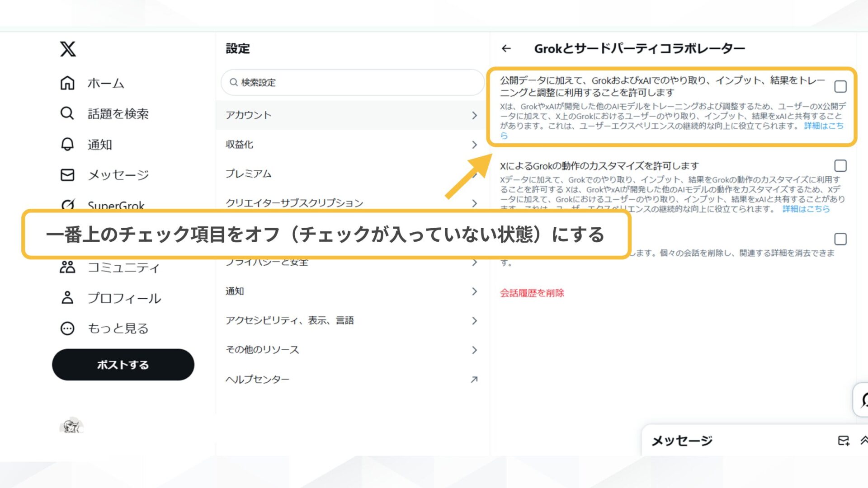
Task: Open the Home feed via house icon
Action: (67, 83)
